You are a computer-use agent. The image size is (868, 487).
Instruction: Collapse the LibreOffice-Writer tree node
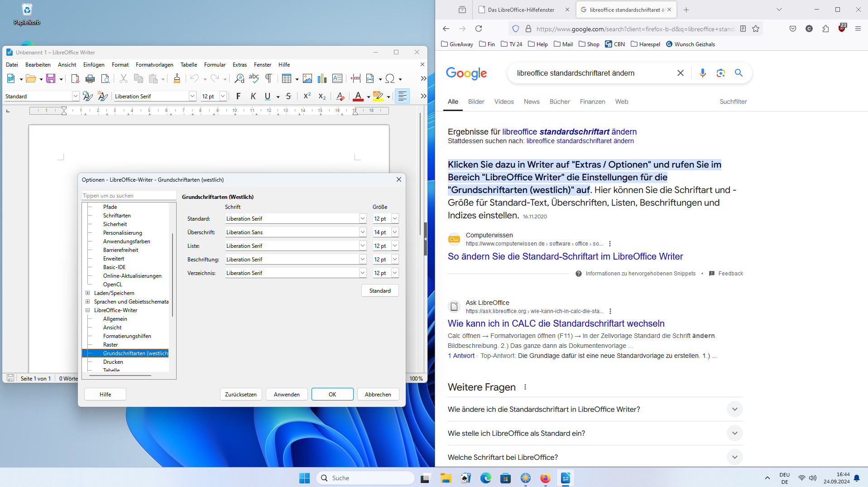(88, 310)
